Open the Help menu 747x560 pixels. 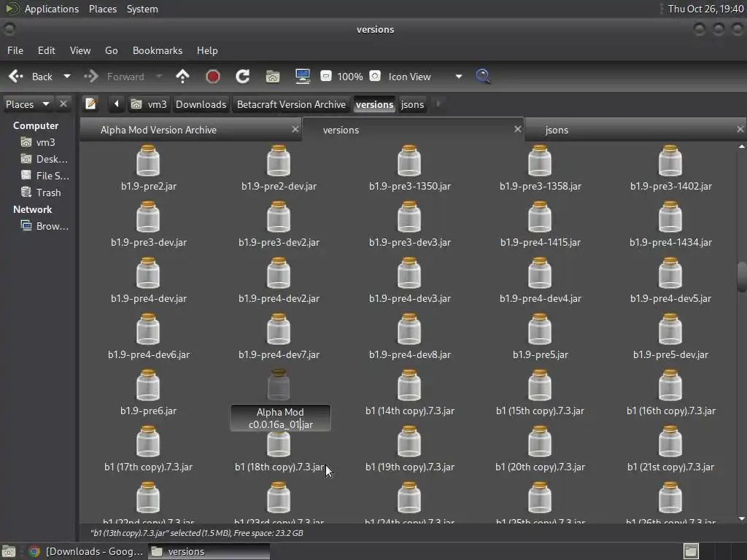(x=207, y=50)
